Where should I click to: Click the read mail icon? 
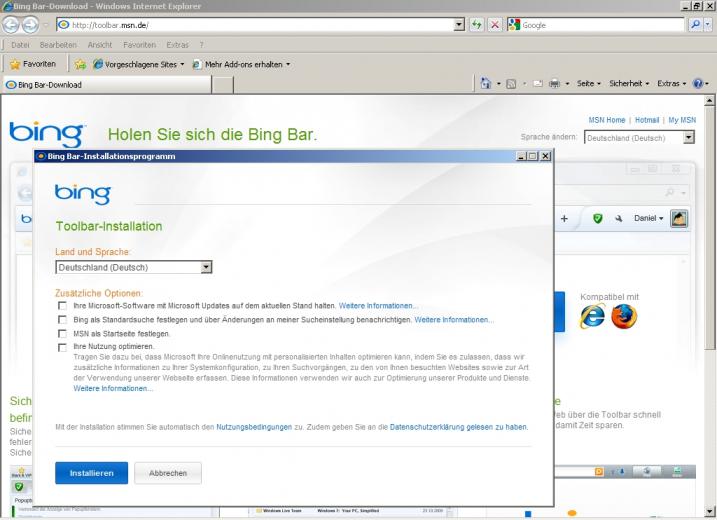click(538, 84)
